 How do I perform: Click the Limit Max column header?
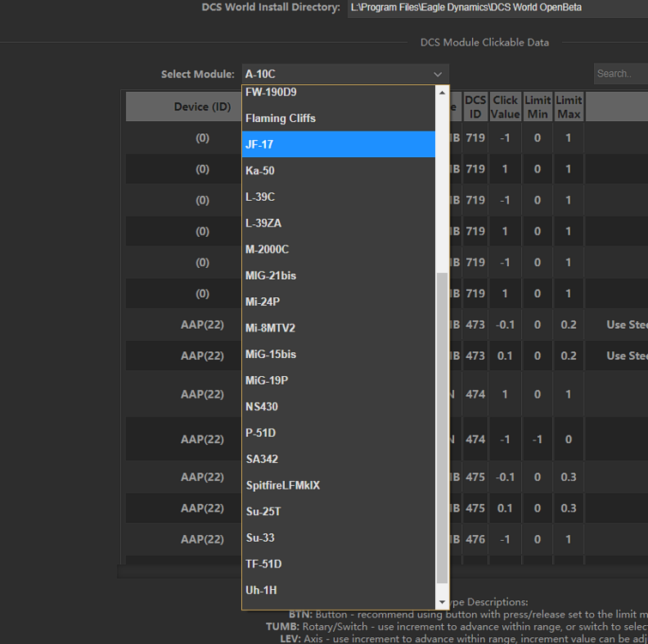click(569, 106)
